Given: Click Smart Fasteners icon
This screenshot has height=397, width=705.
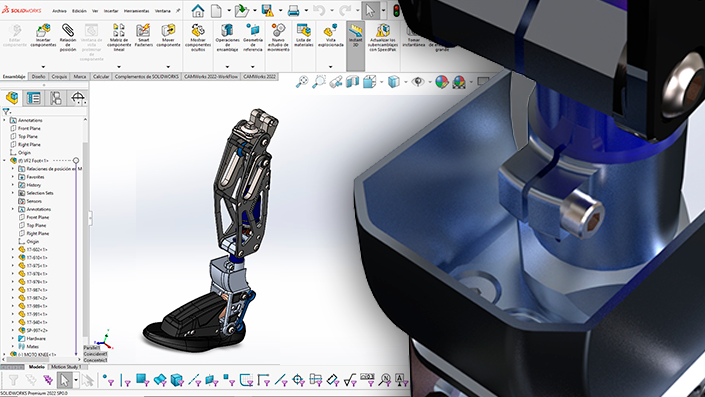Looking at the screenshot, I should [x=143, y=30].
